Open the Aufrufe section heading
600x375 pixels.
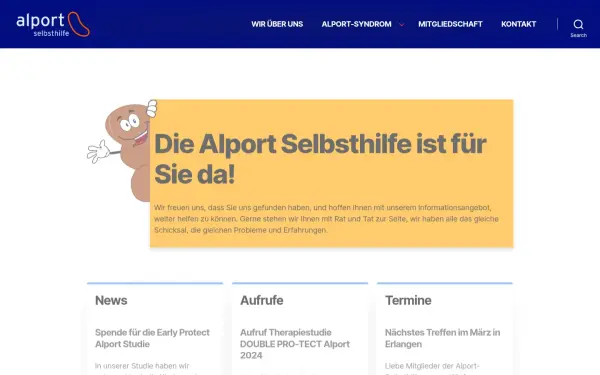(262, 300)
